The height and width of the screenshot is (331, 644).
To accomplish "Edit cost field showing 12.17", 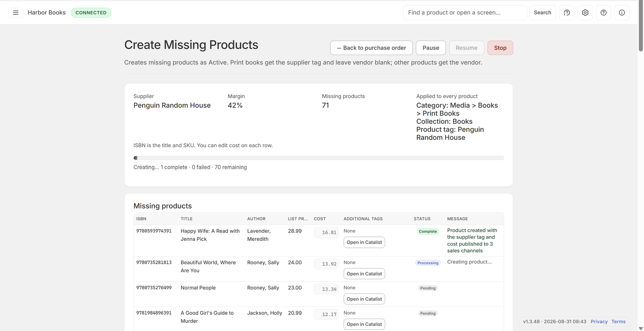I will pyautogui.click(x=326, y=315).
